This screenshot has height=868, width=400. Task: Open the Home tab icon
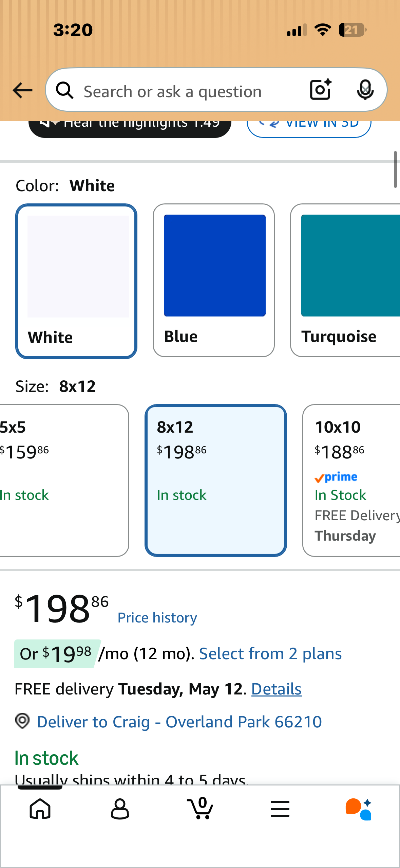coord(40,809)
